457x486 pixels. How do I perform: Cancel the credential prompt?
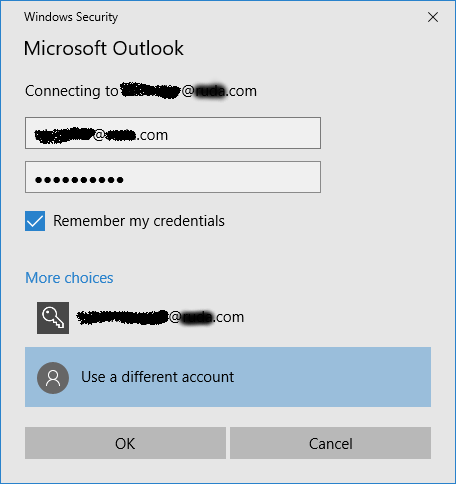tap(330, 443)
